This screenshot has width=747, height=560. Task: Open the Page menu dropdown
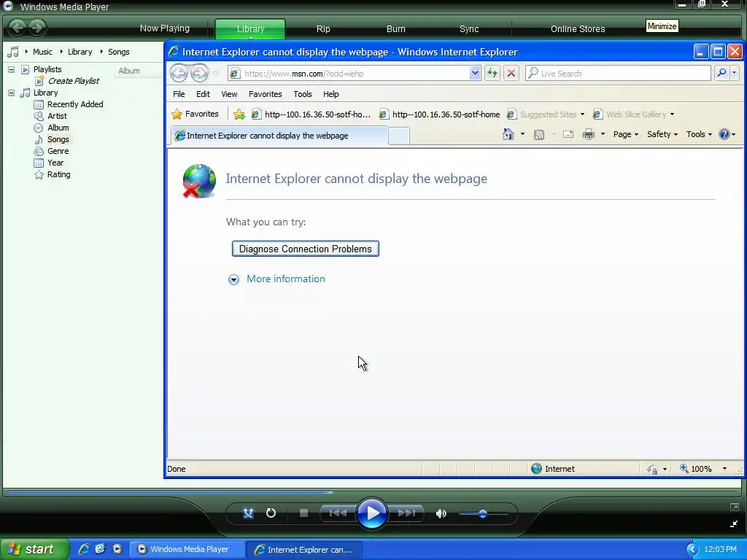pos(625,134)
